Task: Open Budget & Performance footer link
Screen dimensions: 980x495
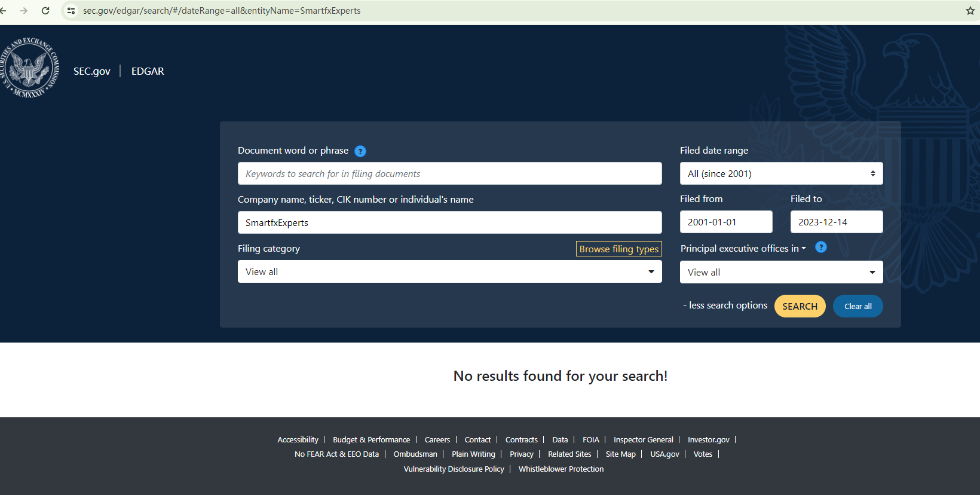Action: tap(371, 440)
